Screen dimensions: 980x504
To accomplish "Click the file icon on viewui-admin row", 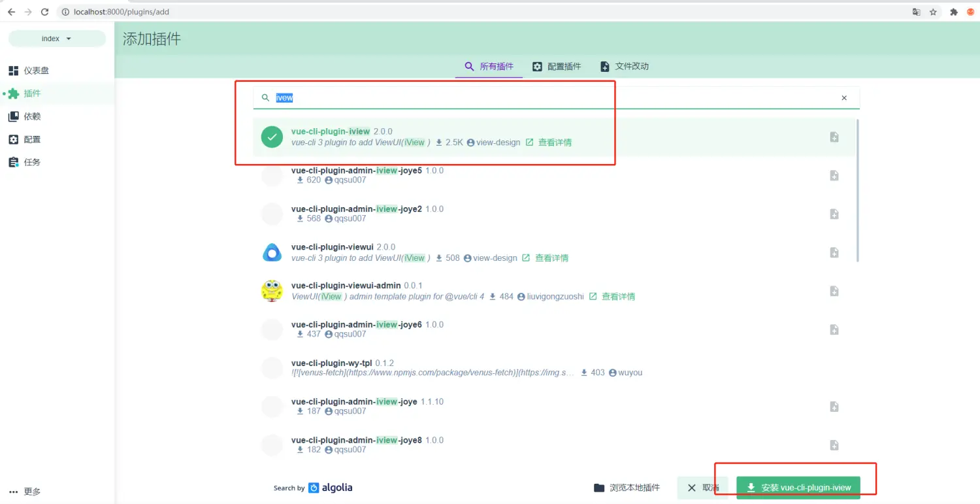I will click(834, 291).
